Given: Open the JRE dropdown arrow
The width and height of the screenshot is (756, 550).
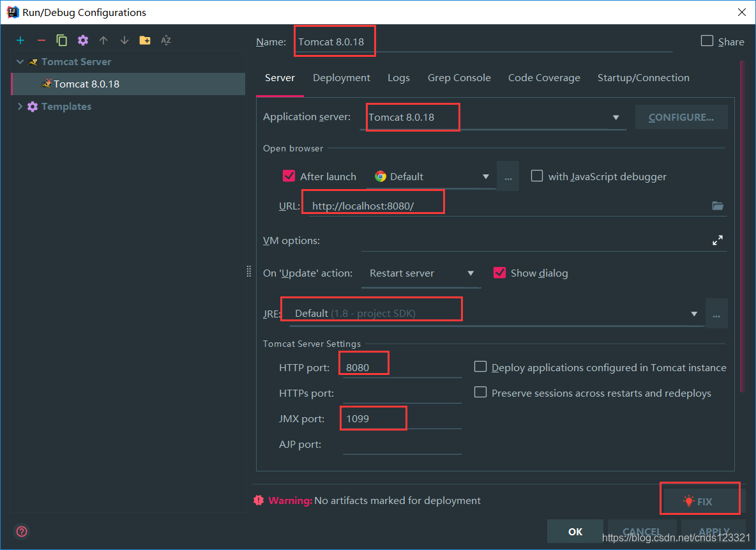Looking at the screenshot, I should [694, 314].
